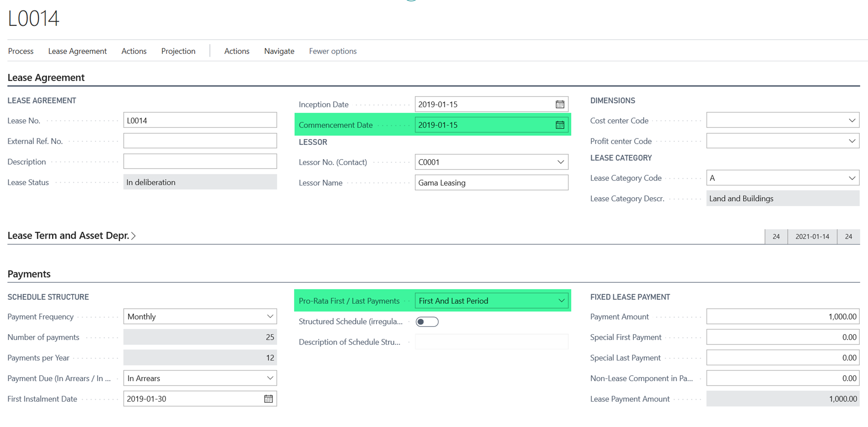Image resolution: width=868 pixels, height=427 pixels.
Task: Open Inception Date calendar picker
Action: pos(560,104)
